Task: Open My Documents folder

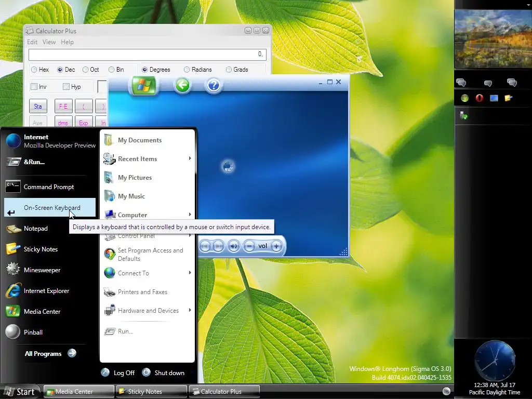Action: click(147, 140)
